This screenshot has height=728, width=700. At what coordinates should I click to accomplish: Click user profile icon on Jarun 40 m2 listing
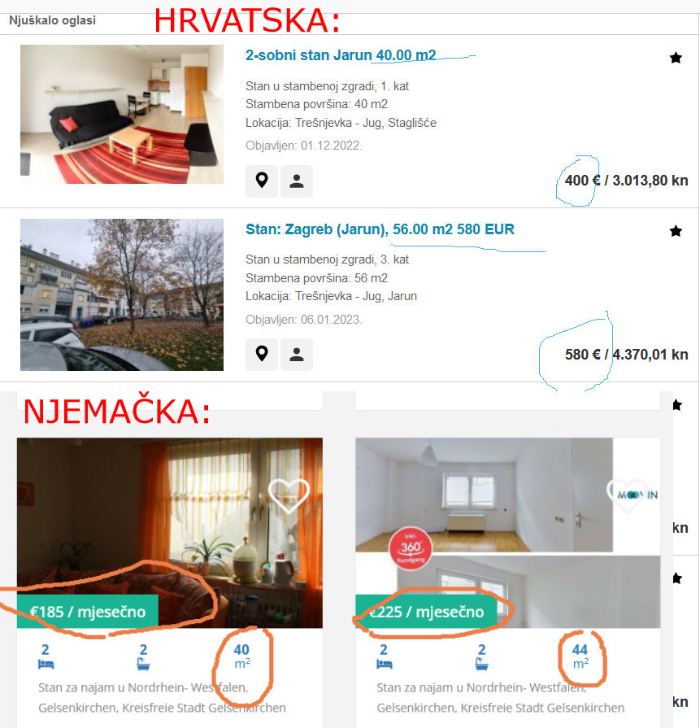[297, 181]
